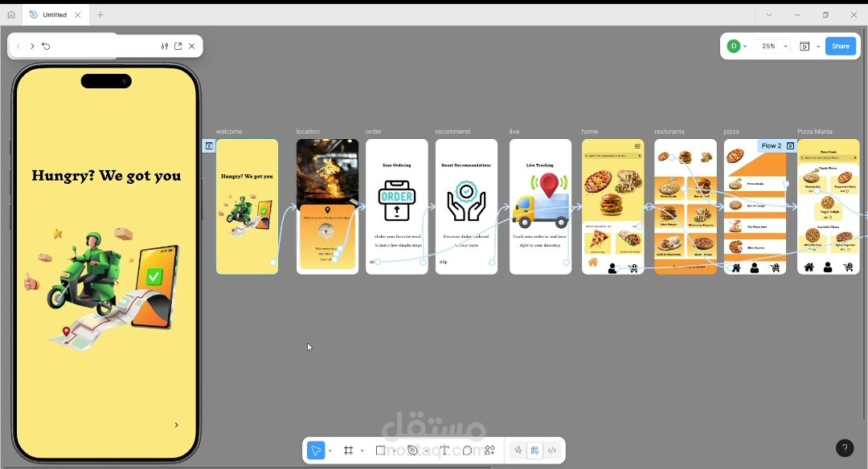Go to next frame in preview

pos(32,46)
